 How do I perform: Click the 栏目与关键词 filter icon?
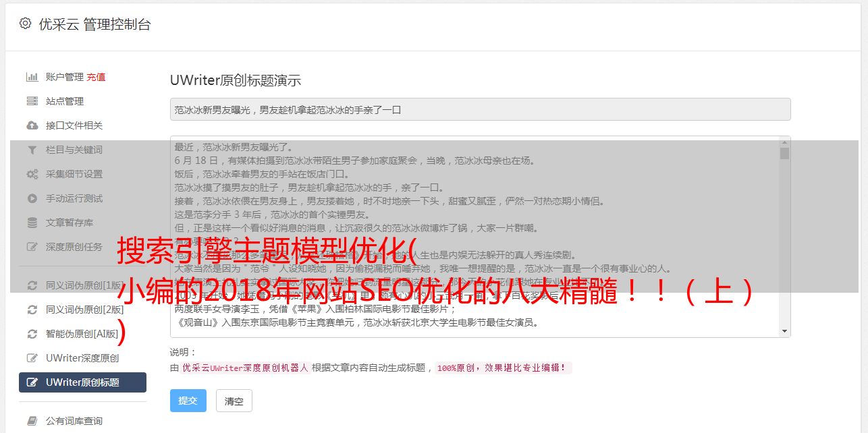coord(32,150)
